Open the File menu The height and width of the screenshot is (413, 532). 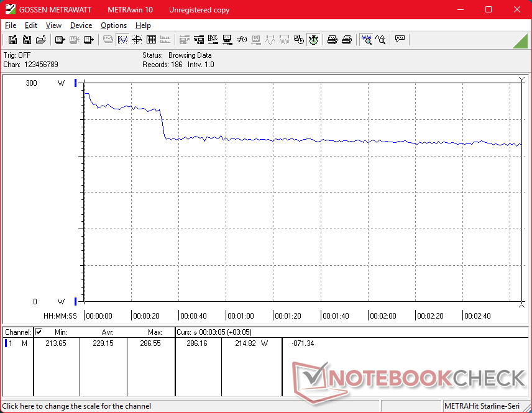(11, 25)
